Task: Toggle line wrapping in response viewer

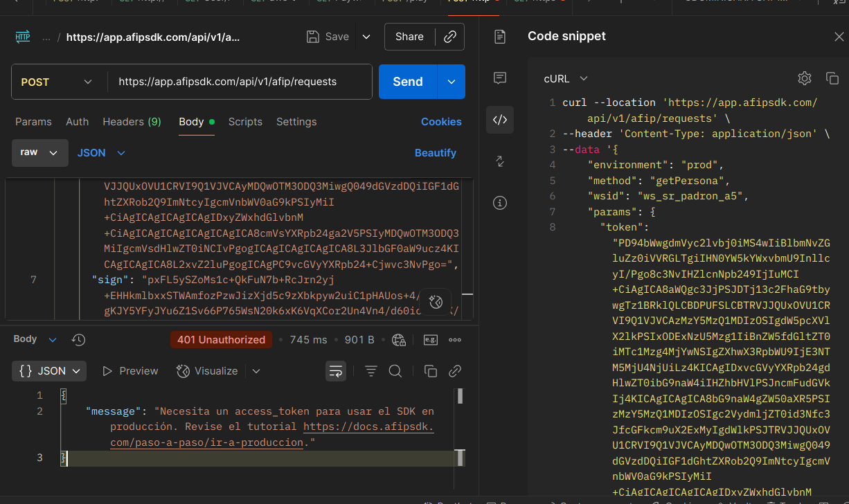Action: pos(336,371)
